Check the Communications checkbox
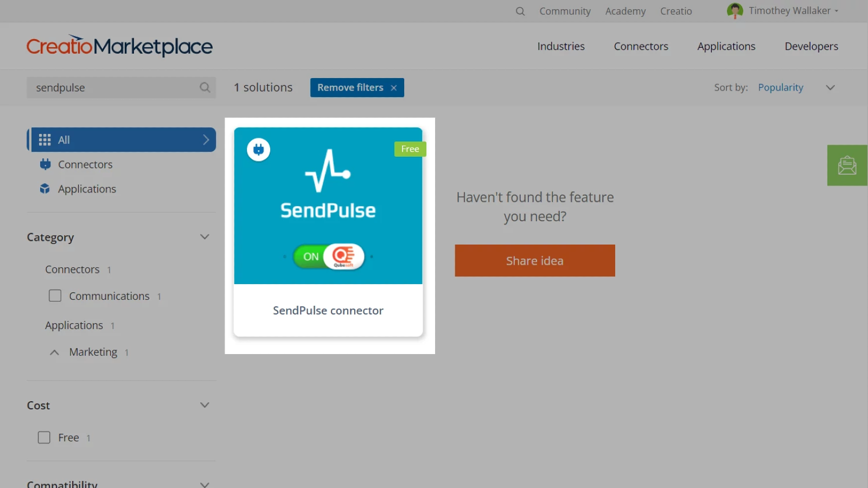This screenshot has height=488, width=868. coord(55,296)
